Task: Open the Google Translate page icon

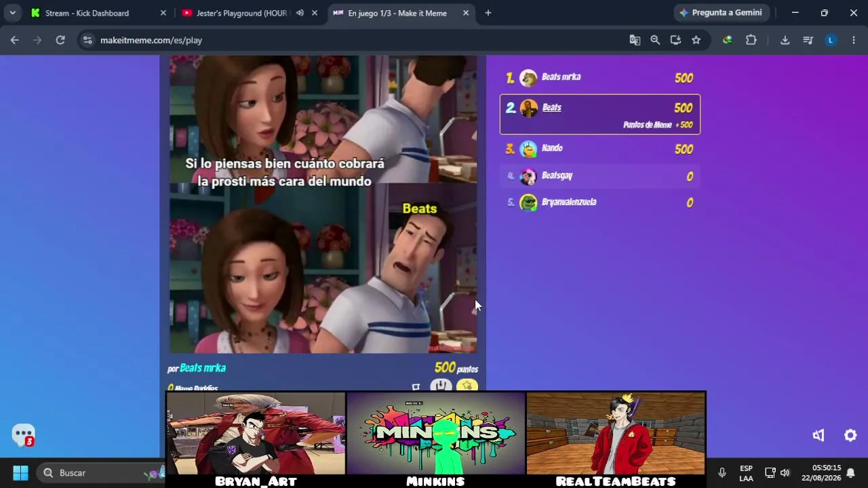Action: [635, 40]
